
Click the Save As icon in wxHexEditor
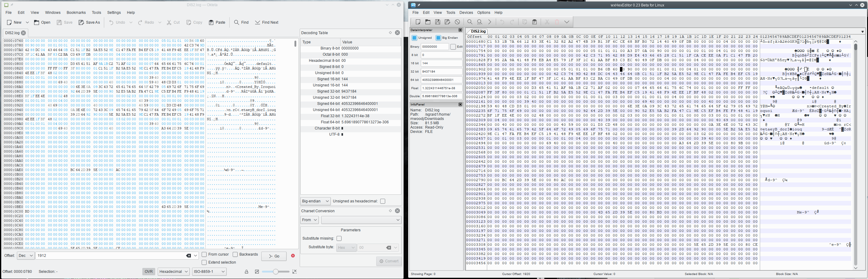click(x=447, y=22)
